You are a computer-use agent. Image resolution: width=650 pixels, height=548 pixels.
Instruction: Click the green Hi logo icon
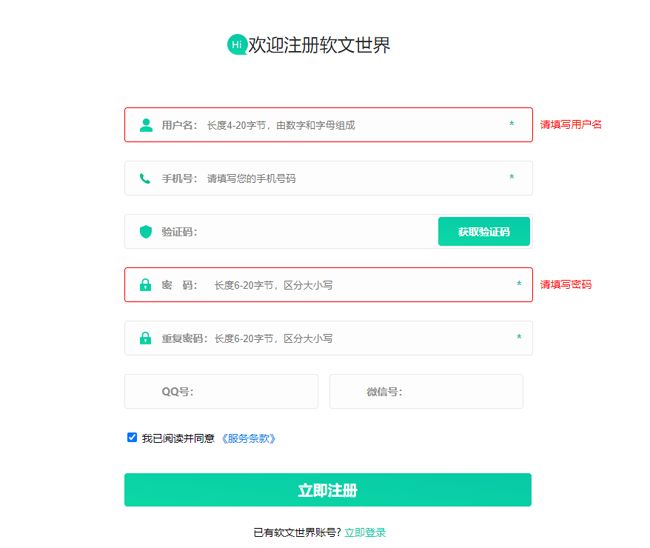(x=237, y=45)
